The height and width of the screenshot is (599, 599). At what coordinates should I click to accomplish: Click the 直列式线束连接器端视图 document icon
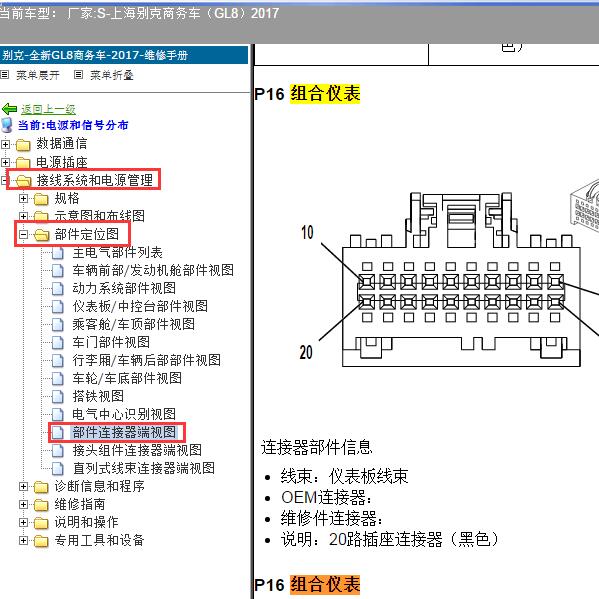[x=58, y=468]
